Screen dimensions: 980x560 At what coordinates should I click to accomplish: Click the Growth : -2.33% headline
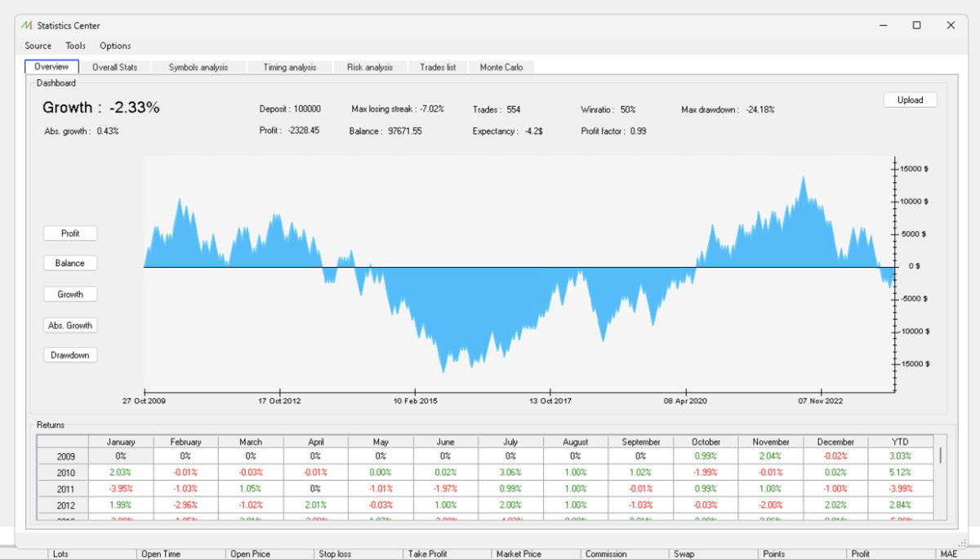tap(101, 108)
